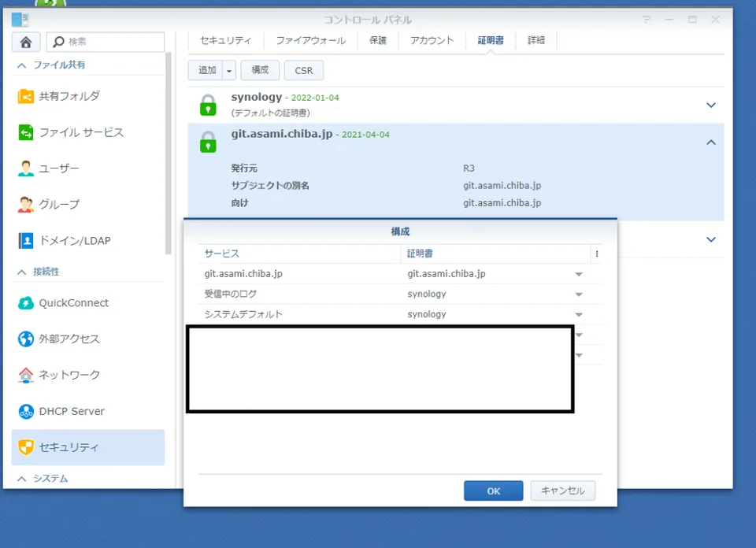Click the CSR button
Viewport: 756px width, 548px height.
[x=304, y=70]
